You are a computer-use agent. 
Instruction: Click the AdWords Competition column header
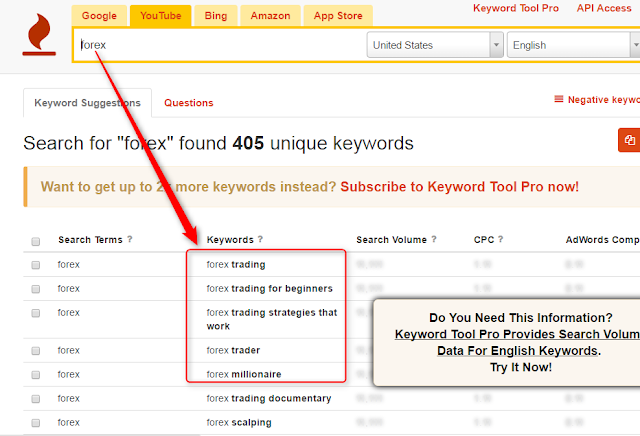[x=602, y=240]
